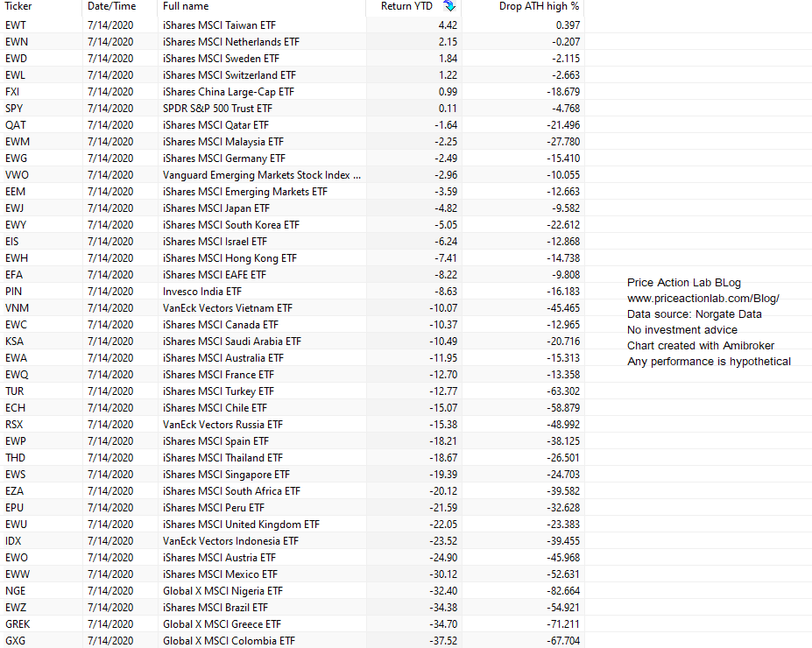
Task: Click the -18.21 return for Spain
Action: (443, 441)
